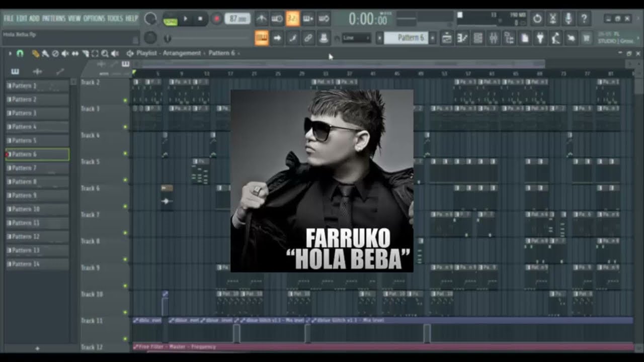Open the Browser view icon

tap(509, 38)
